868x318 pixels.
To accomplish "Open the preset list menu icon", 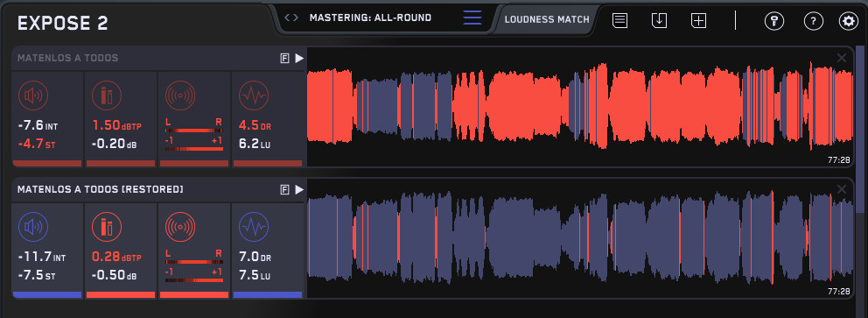I will point(472,18).
